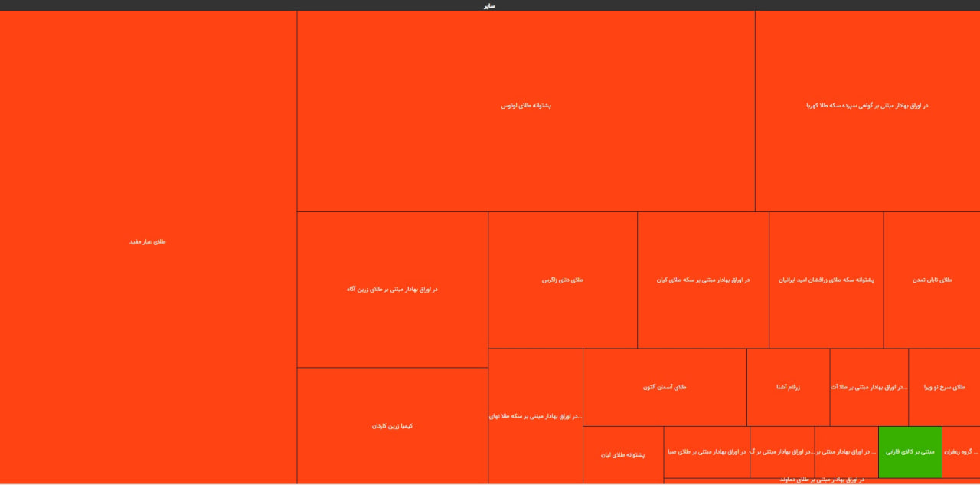
Task: Open the زرافشان امید ایرانیان tile
Action: pos(826,280)
